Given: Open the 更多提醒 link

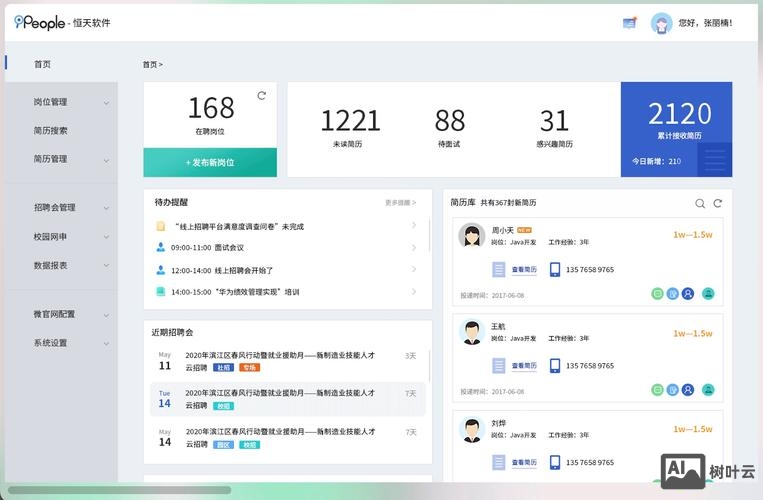Looking at the screenshot, I should (400, 203).
